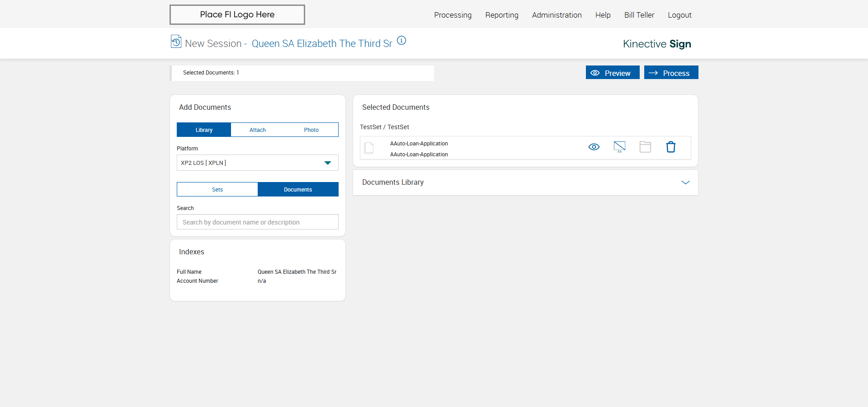This screenshot has height=407, width=868.
Task: Click the session history icon beside New Session
Action: tap(176, 42)
